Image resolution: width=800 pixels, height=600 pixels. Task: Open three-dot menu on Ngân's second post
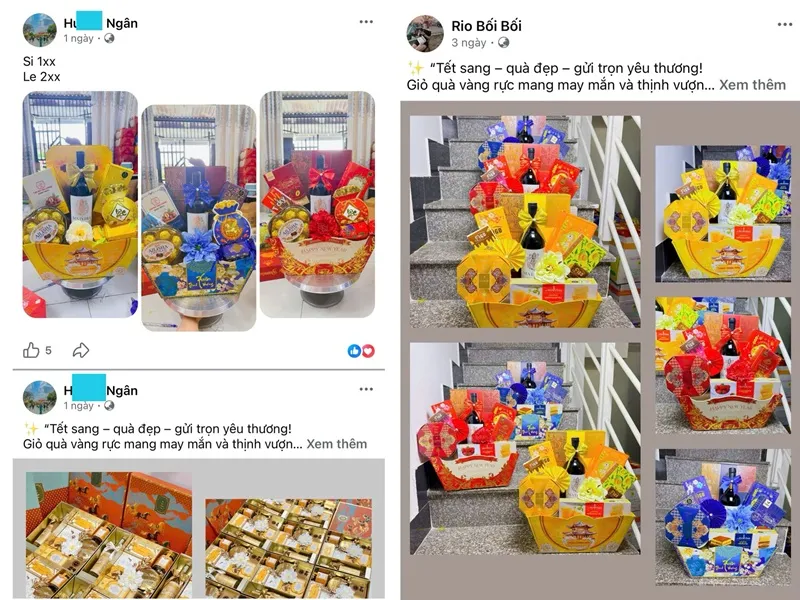click(366, 389)
